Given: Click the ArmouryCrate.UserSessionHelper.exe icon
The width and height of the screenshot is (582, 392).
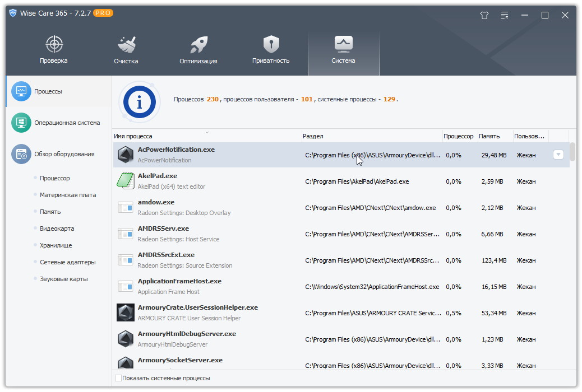Looking at the screenshot, I should click(x=126, y=312).
